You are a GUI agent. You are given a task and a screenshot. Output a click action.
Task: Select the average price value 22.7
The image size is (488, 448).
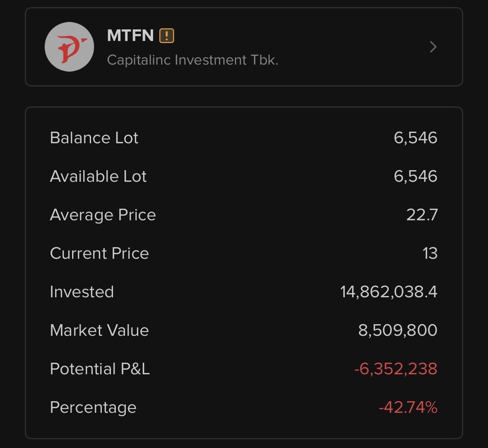pos(422,215)
